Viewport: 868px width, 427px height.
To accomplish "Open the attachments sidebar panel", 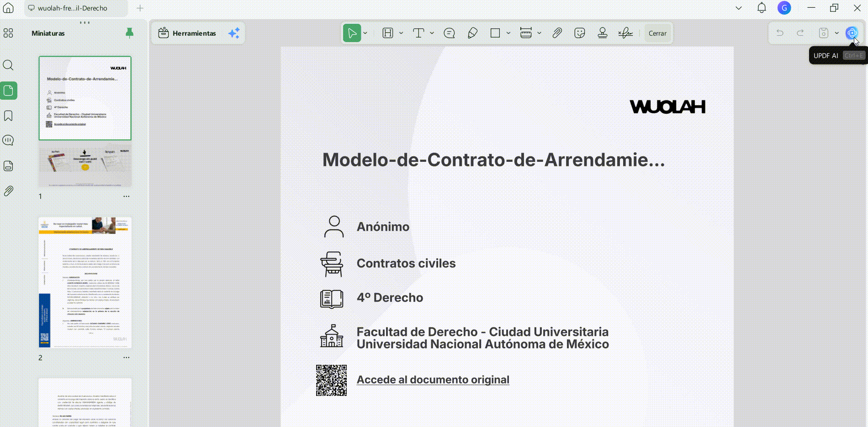I will tap(8, 191).
